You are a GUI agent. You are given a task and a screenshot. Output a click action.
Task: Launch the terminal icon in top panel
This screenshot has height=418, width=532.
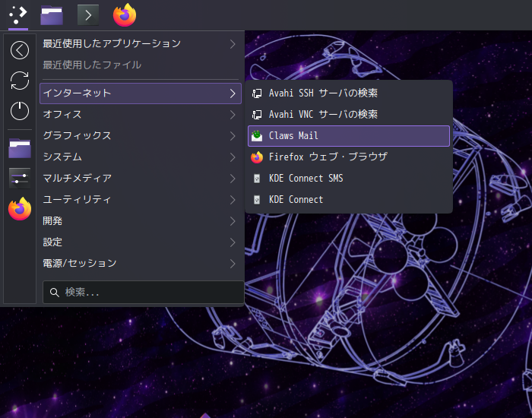click(88, 15)
